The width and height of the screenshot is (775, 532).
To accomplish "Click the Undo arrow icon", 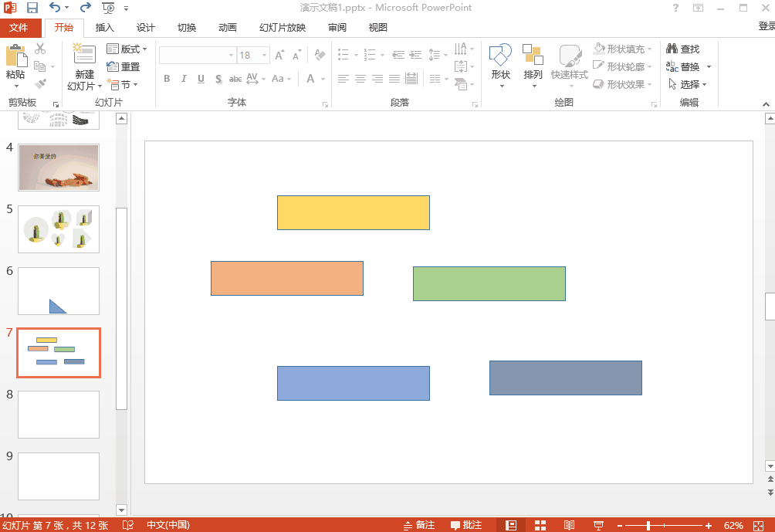I will click(54, 8).
